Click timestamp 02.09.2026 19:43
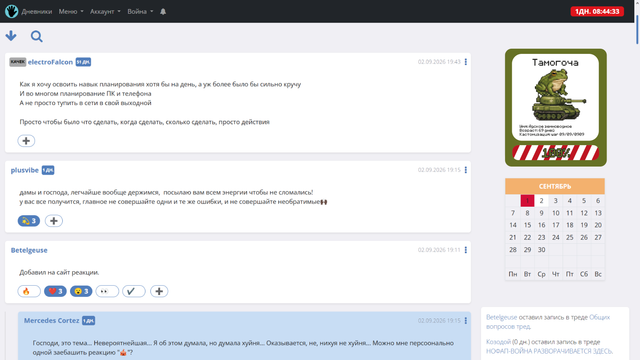Image resolution: width=640 pixels, height=360 pixels. [x=439, y=62]
